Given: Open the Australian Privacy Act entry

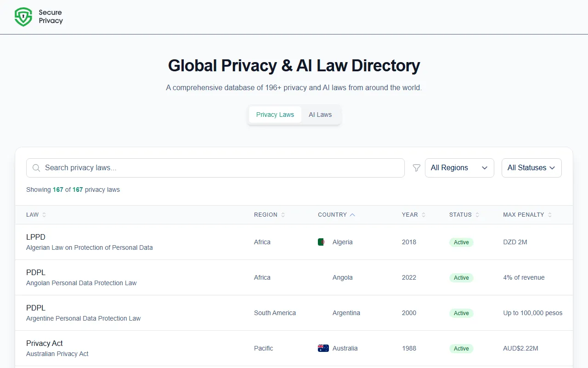Looking at the screenshot, I should tap(45, 344).
